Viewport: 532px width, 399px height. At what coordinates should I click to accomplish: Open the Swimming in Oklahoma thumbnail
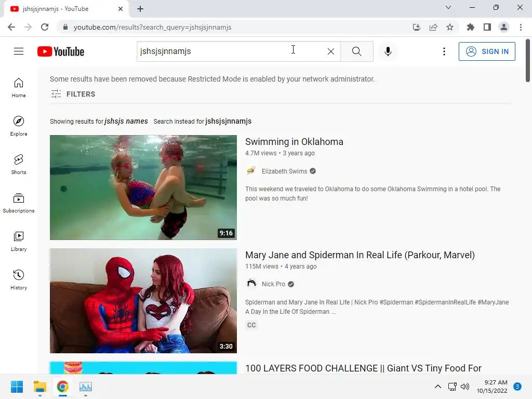(x=143, y=187)
